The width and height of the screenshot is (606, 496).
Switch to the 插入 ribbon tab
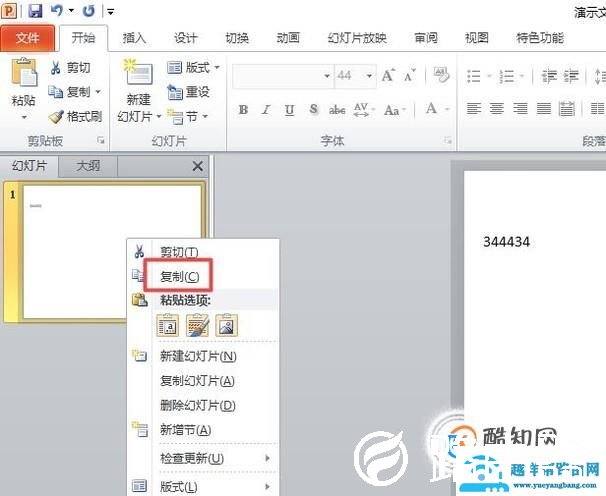[134, 38]
